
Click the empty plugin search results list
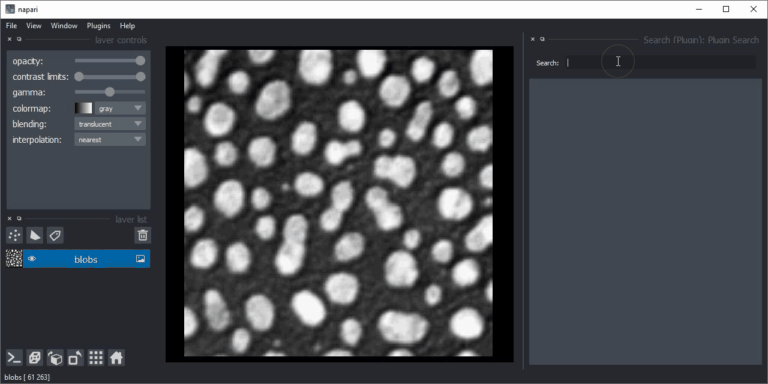click(645, 221)
